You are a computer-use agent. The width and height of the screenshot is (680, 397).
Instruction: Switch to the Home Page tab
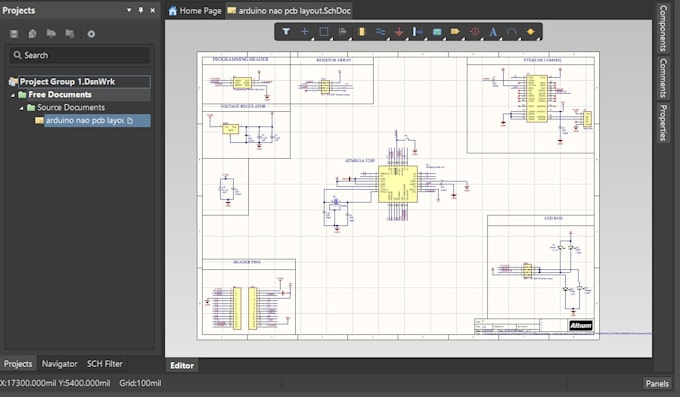click(195, 10)
